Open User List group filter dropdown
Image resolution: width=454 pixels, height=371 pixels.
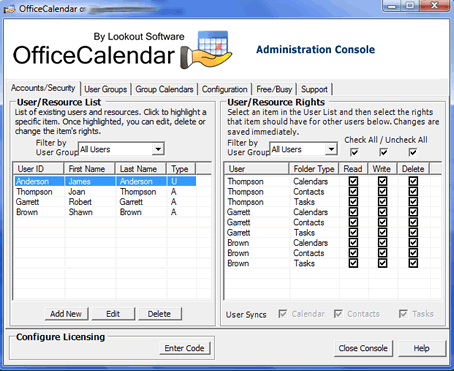click(x=158, y=149)
